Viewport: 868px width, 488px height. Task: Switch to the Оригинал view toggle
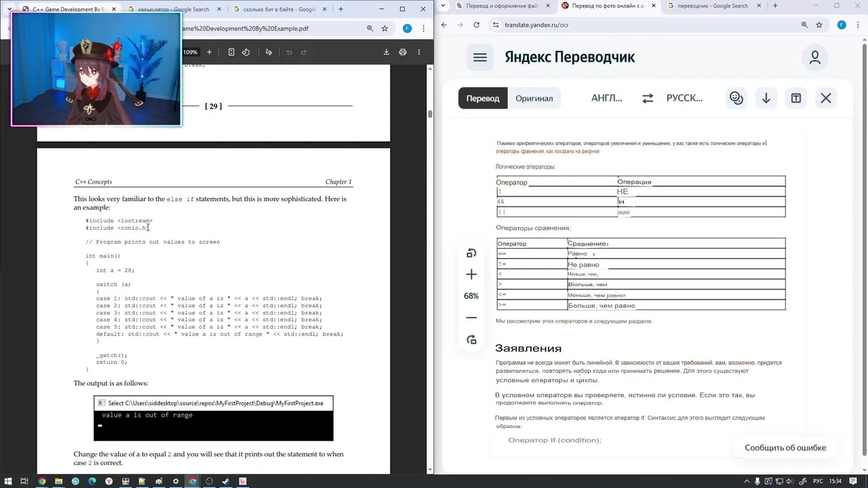coord(534,98)
